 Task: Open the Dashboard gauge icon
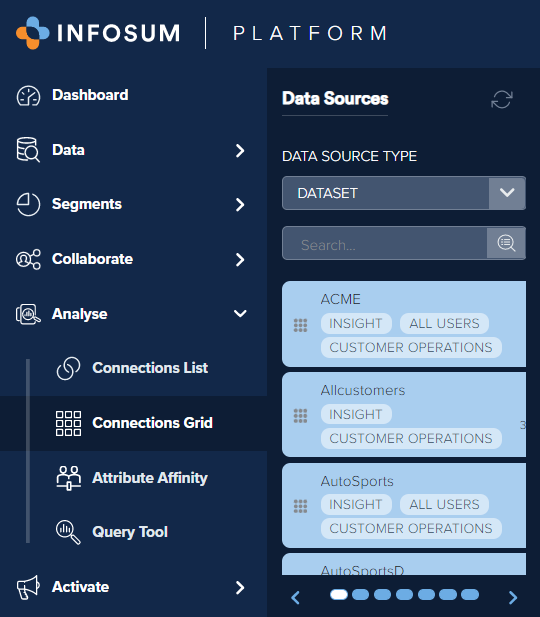(x=28, y=96)
